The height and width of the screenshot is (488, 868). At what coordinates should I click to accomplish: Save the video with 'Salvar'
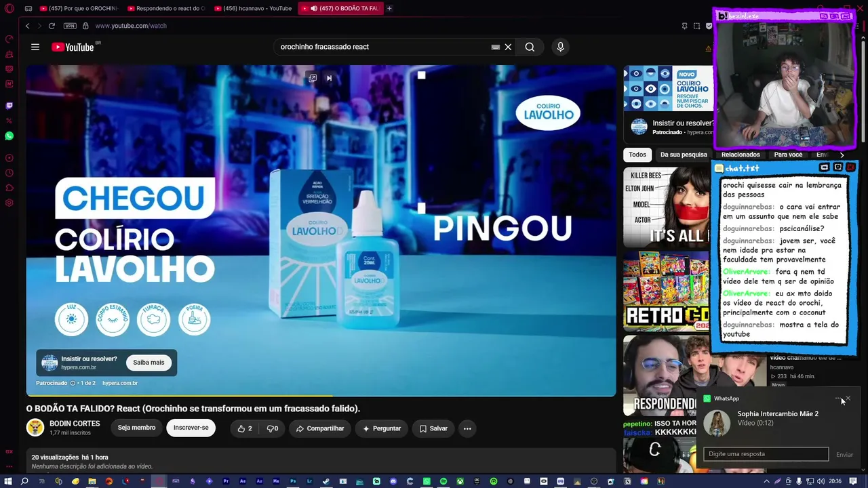pos(433,428)
